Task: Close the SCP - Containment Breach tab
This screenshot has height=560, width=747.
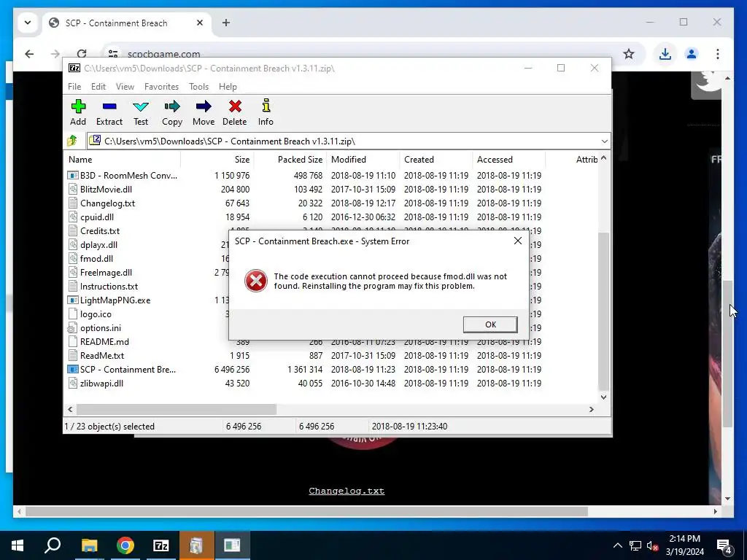Action: (x=200, y=23)
